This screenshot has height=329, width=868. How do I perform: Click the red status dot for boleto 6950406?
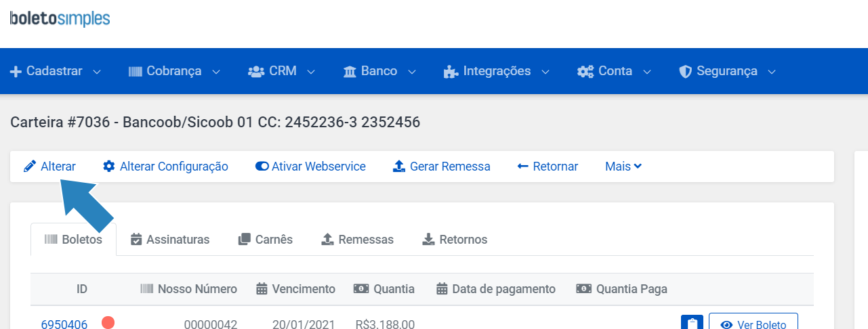point(108,322)
